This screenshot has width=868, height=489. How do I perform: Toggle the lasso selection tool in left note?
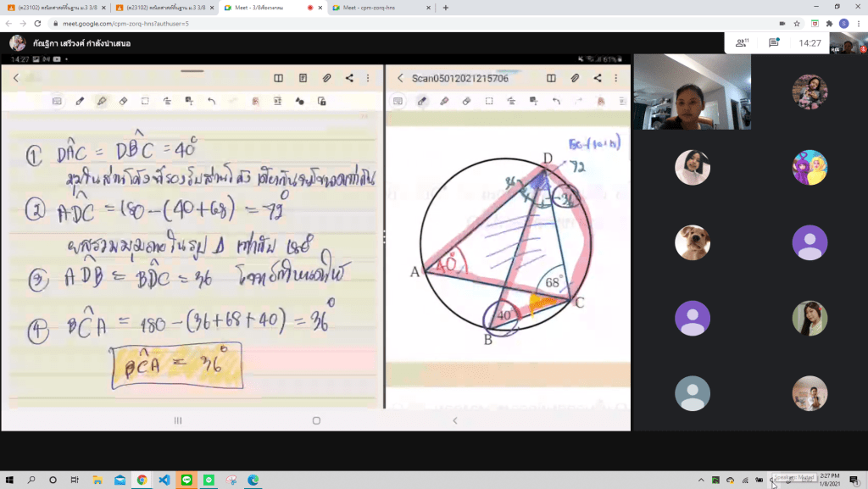point(145,101)
